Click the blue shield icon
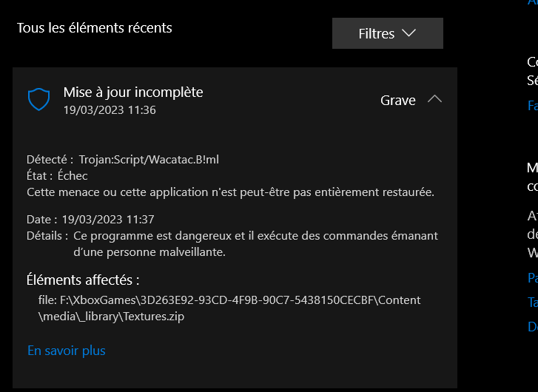Viewport: 538px width, 392px height. coord(38,99)
